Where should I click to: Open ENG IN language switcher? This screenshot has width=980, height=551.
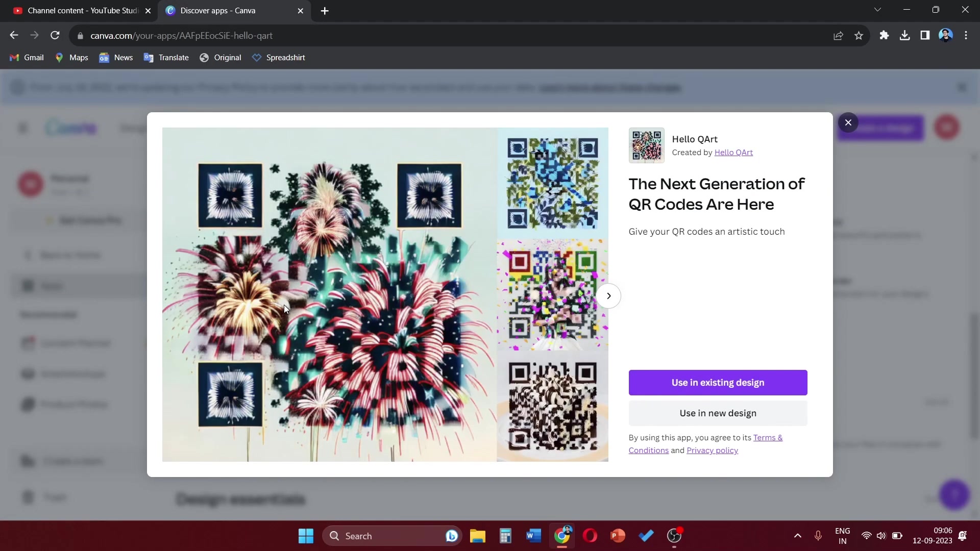click(x=842, y=536)
